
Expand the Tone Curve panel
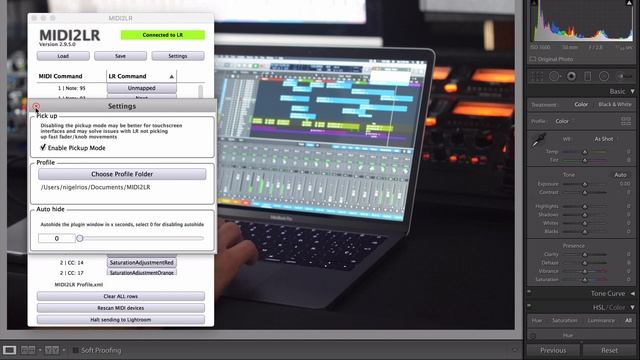click(632, 293)
